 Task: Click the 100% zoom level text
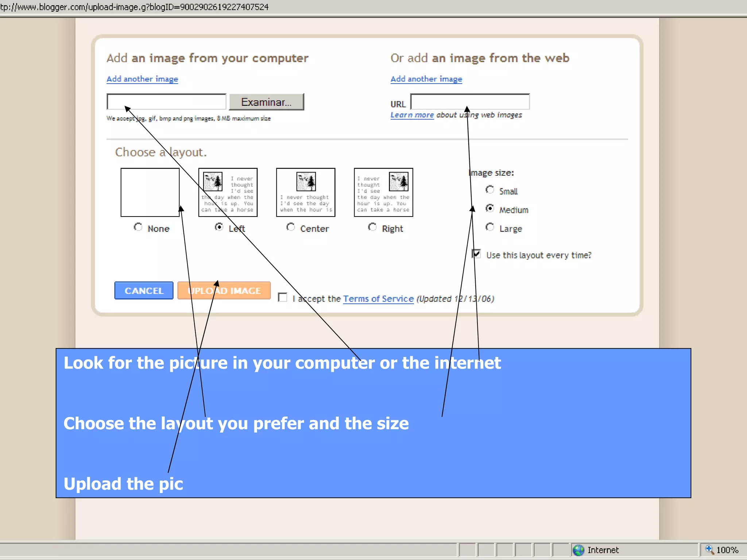click(x=727, y=550)
